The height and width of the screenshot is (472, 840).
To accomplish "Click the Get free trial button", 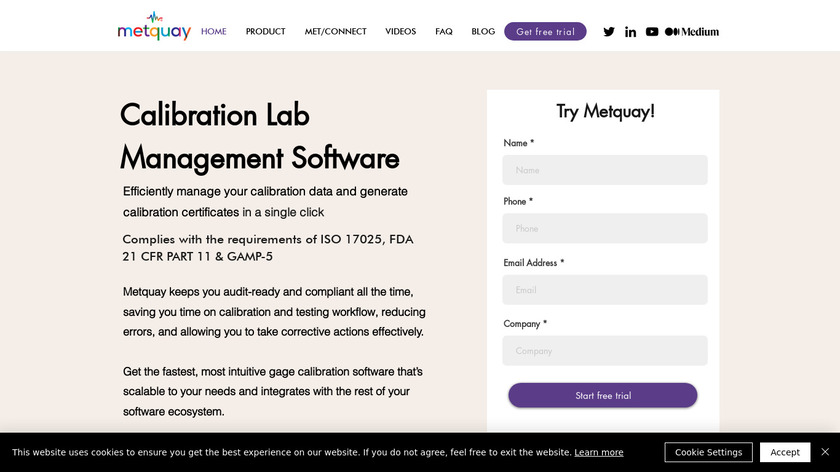I will (545, 32).
